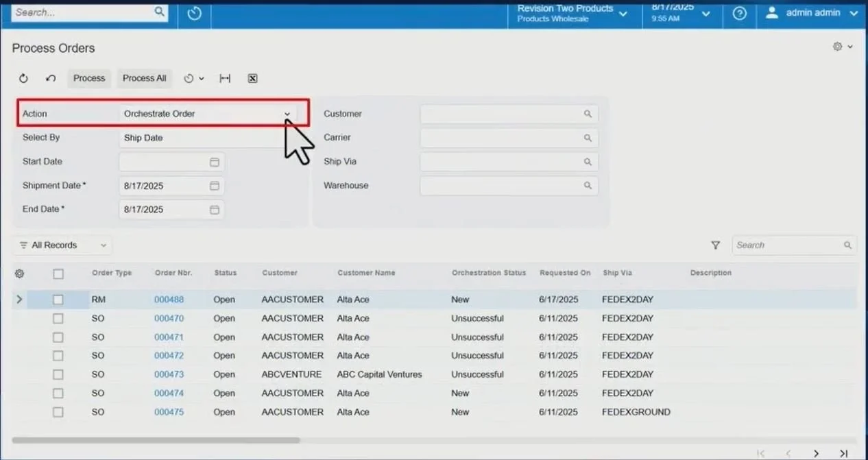Open the grid column settings gear
The height and width of the screenshot is (460, 868).
click(x=19, y=273)
